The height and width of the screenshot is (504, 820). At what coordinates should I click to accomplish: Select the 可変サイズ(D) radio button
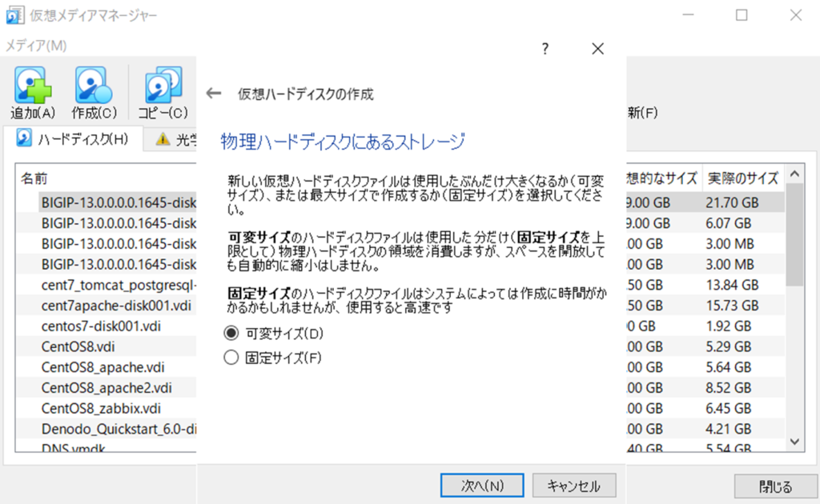point(231,333)
